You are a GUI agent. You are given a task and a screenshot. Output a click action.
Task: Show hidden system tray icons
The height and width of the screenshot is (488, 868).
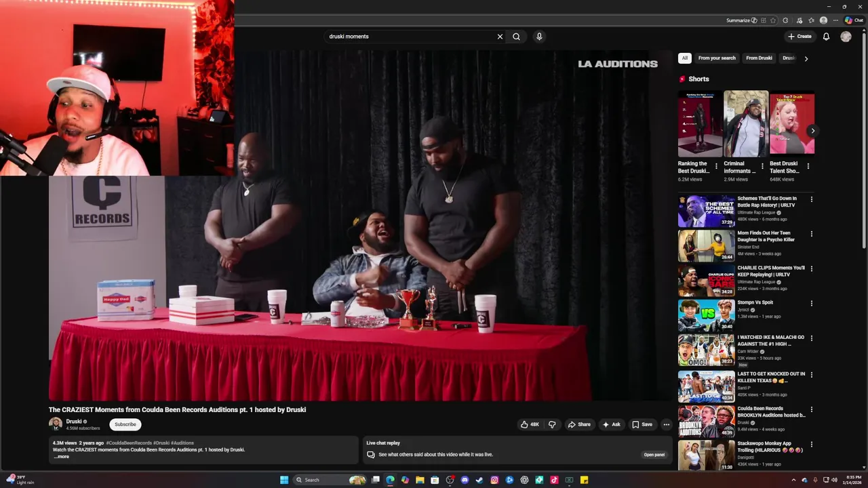pos(793,480)
